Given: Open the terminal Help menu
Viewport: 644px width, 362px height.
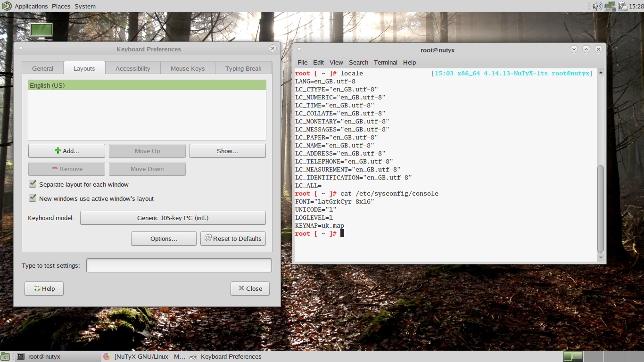Looking at the screenshot, I should click(x=410, y=62).
